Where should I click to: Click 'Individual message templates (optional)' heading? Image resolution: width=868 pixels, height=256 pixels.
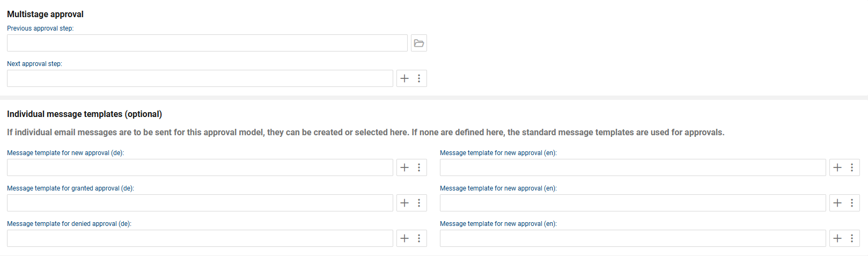[x=84, y=114]
